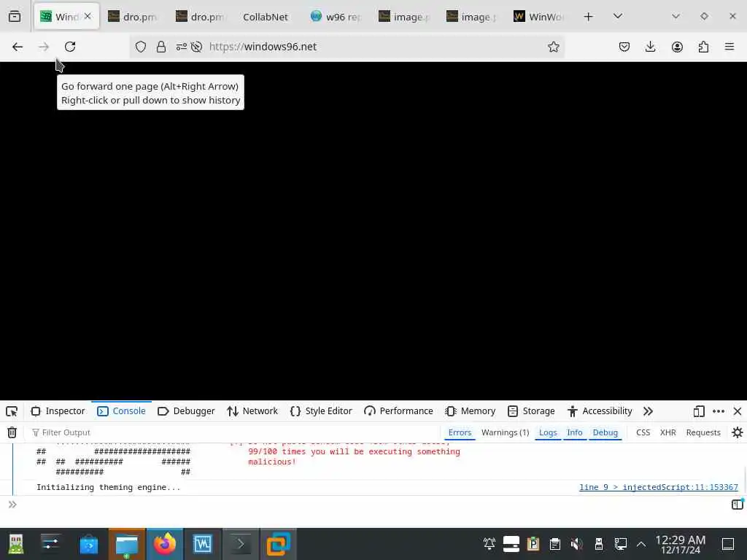Open the Inspector panel
This screenshot has height=560, width=747.
[x=58, y=411]
